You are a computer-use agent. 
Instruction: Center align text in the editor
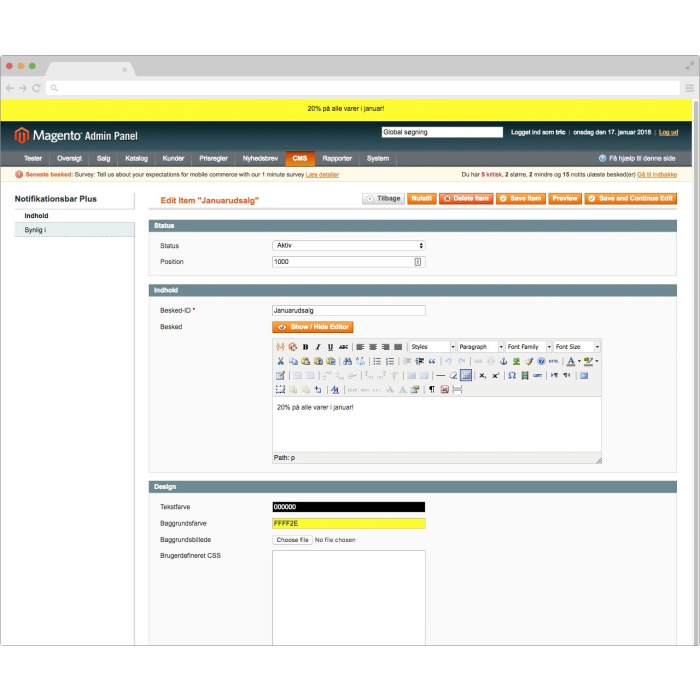(x=373, y=347)
